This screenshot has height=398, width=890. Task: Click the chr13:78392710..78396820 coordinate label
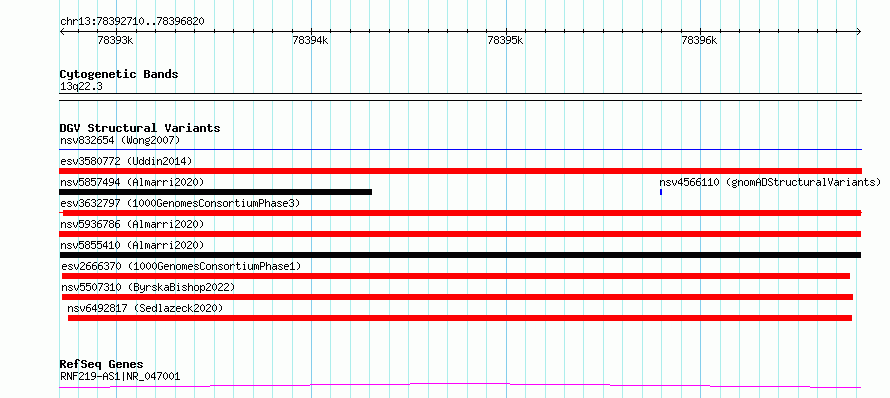tap(132, 21)
